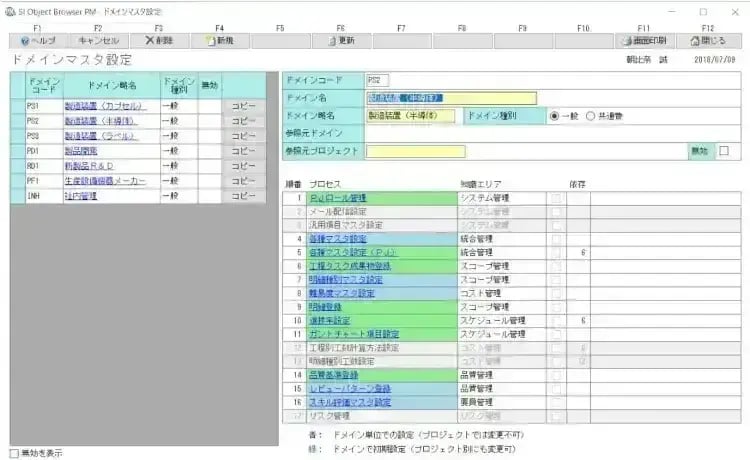Viewport: 750px width, 460px height.
Task: Check the box for PJロール管理 row
Action: pos(556,198)
